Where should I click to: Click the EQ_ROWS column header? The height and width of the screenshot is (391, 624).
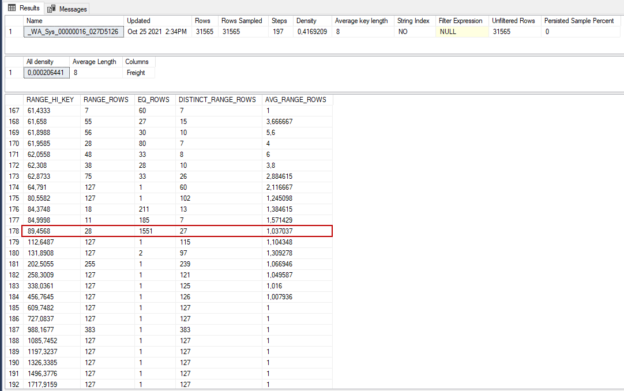pos(155,99)
